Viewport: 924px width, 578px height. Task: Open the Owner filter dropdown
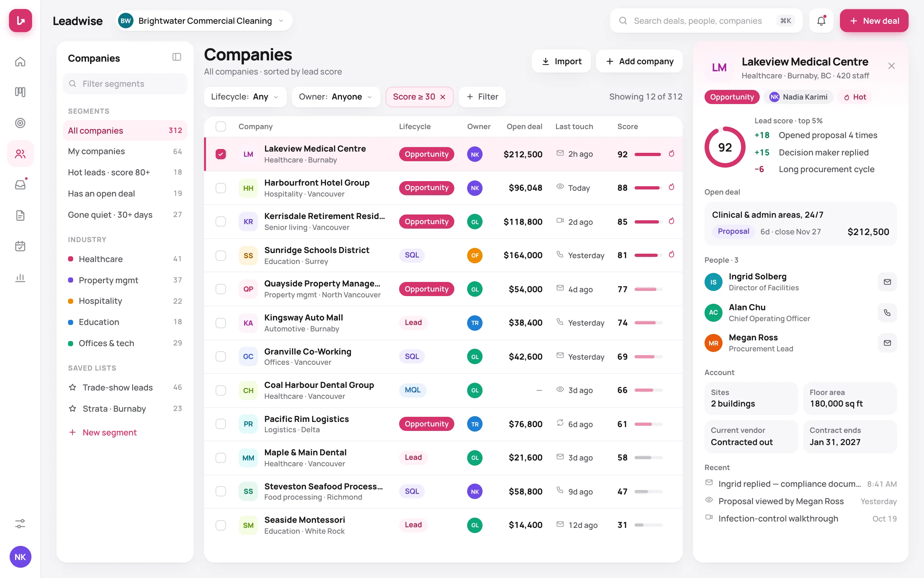336,97
